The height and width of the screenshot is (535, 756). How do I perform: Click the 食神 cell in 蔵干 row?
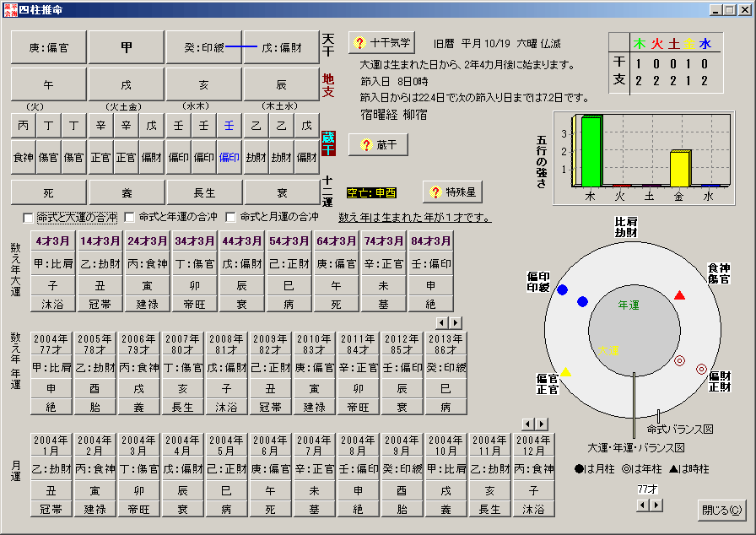[x=23, y=157]
